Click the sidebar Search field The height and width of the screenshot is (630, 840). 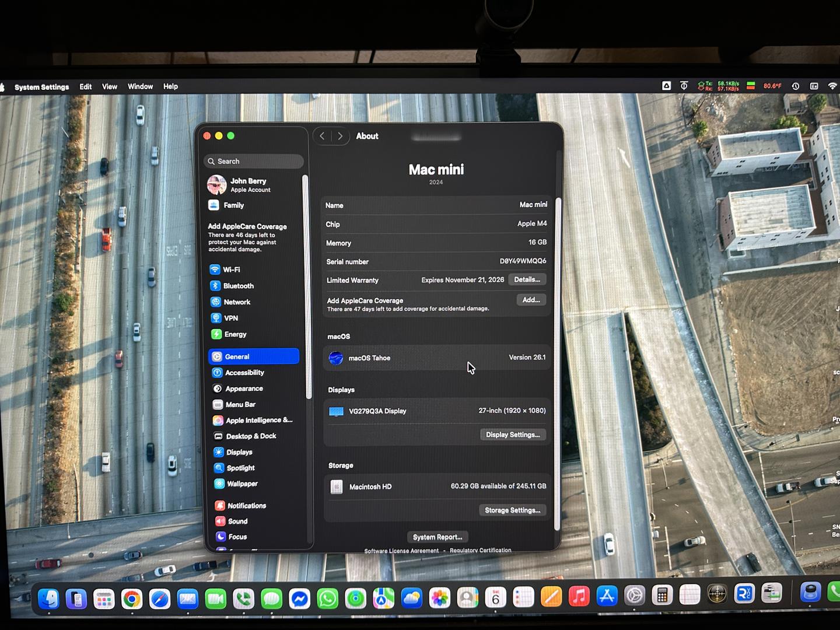coord(254,161)
